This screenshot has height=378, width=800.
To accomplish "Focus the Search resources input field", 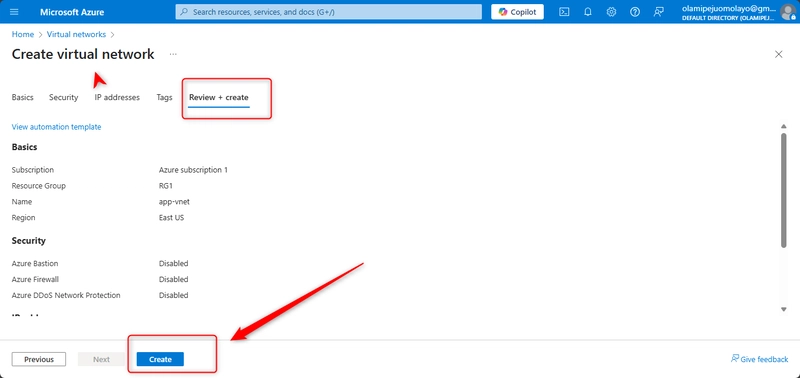I will (329, 12).
